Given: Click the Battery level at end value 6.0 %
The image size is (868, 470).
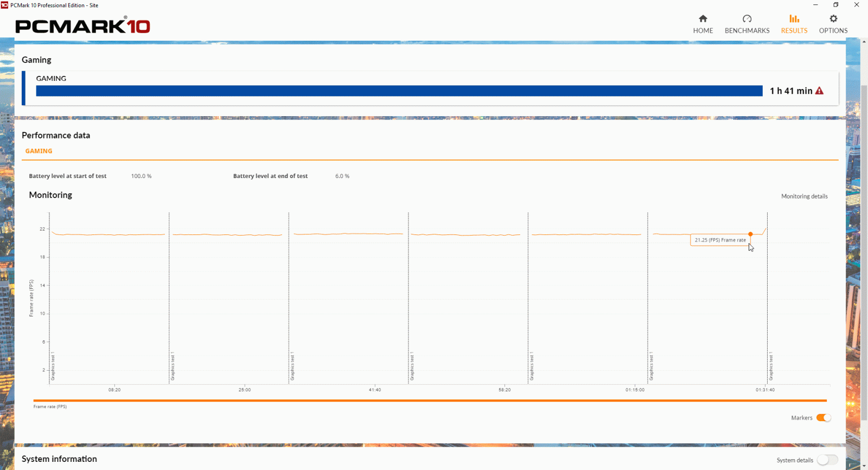Looking at the screenshot, I should [342, 176].
